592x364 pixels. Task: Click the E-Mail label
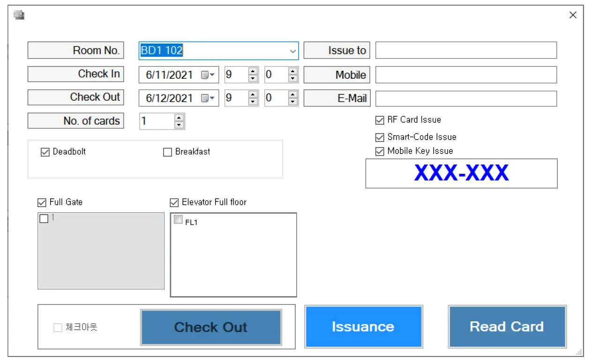[337, 98]
